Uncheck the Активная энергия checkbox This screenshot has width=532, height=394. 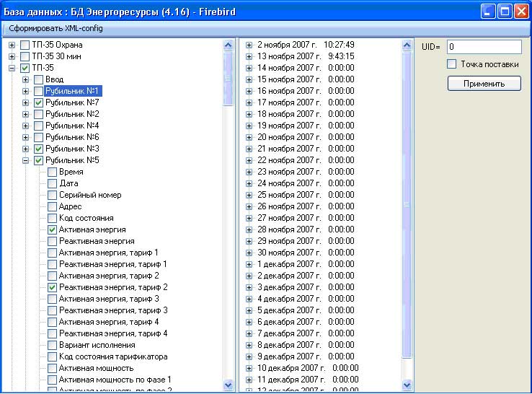(52, 229)
